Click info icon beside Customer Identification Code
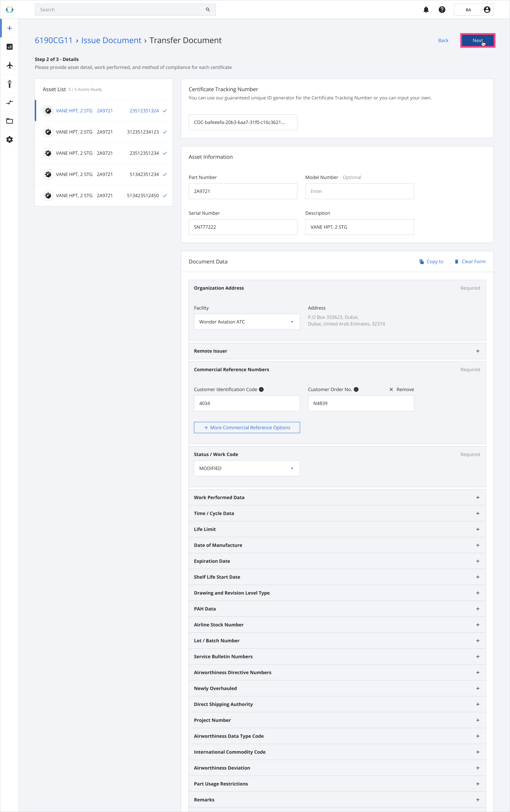The width and height of the screenshot is (510, 812). [x=261, y=389]
